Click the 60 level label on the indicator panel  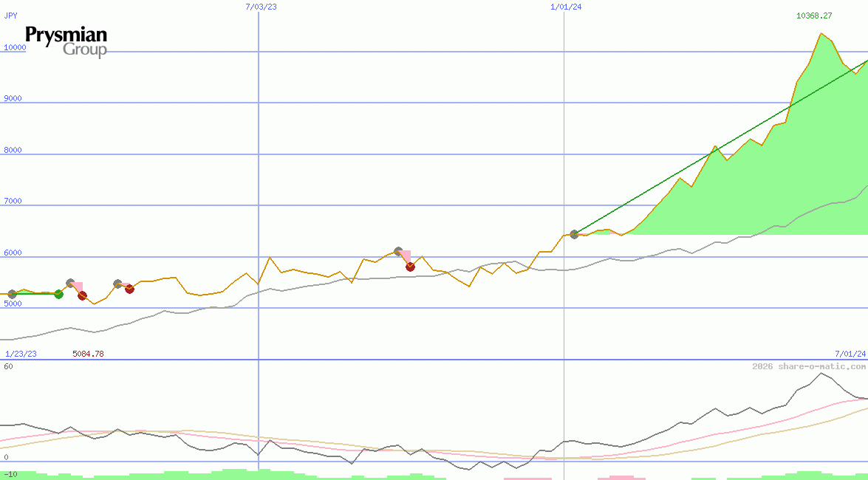click(x=8, y=366)
